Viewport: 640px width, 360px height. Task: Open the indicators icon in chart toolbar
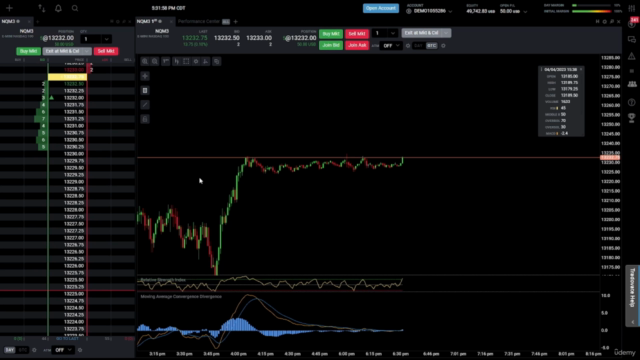coord(206,62)
